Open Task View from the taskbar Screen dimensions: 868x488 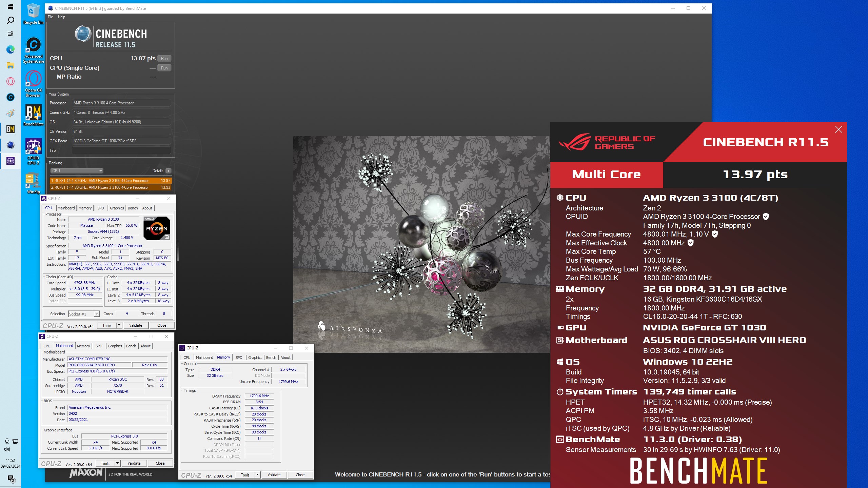click(x=11, y=34)
